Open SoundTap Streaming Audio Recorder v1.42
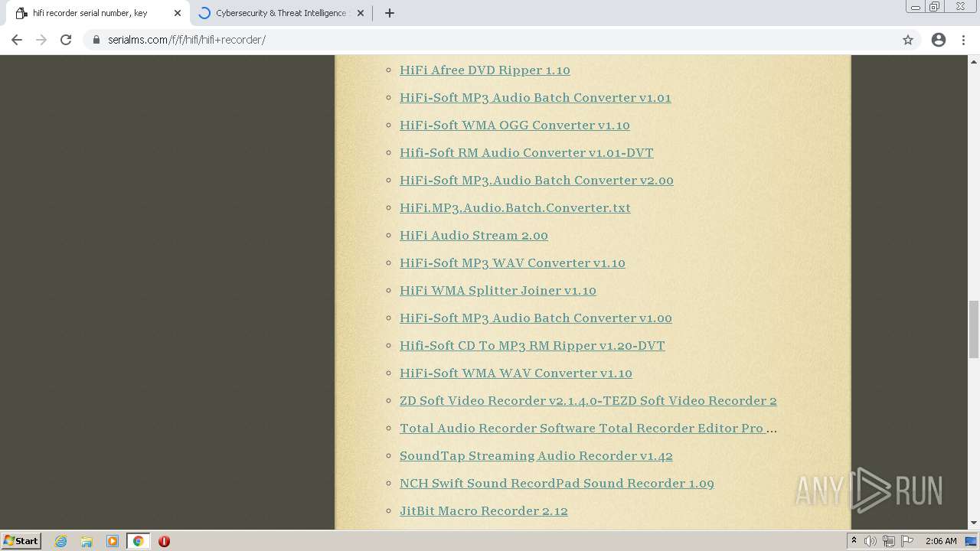Image resolution: width=980 pixels, height=551 pixels. tap(536, 455)
